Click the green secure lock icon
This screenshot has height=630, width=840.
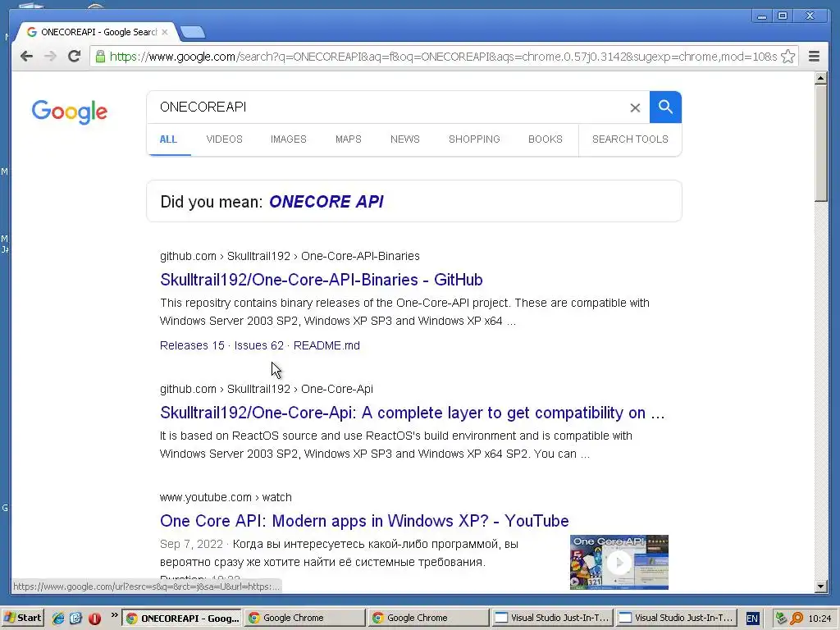pyautogui.click(x=100, y=57)
